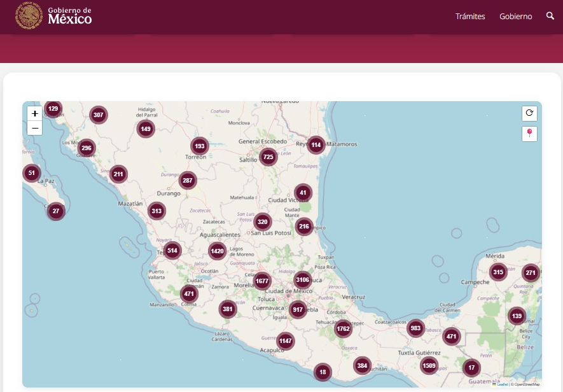The image size is (563, 392).
Task: Select the 384 cluster marker
Action: pyautogui.click(x=362, y=365)
